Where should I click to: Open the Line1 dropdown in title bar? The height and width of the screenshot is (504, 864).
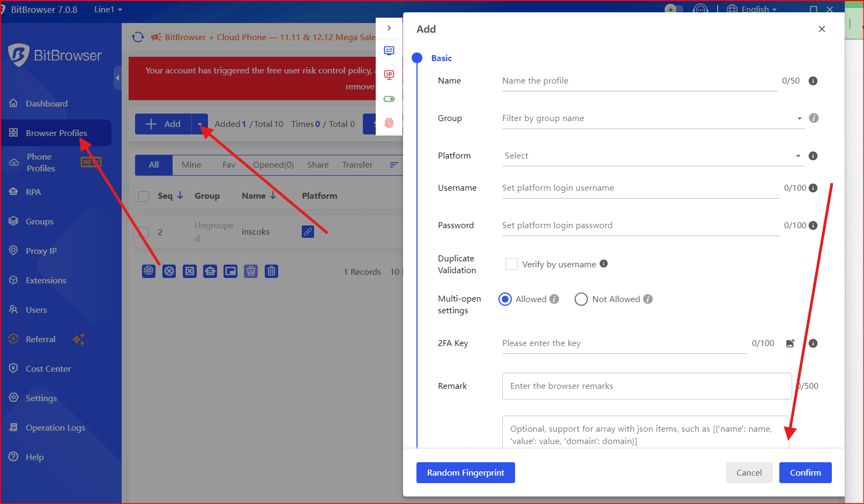[x=108, y=10]
